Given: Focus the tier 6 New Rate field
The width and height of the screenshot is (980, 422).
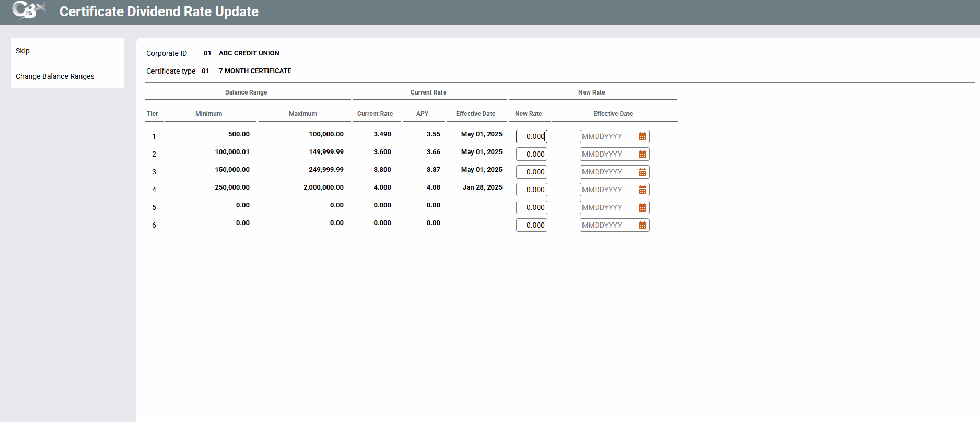Looking at the screenshot, I should 531,225.
